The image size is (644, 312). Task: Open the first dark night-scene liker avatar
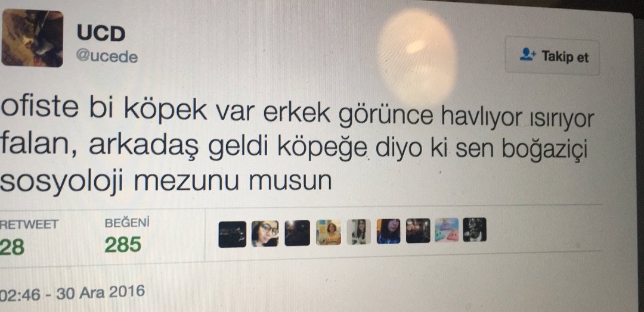[x=233, y=234]
